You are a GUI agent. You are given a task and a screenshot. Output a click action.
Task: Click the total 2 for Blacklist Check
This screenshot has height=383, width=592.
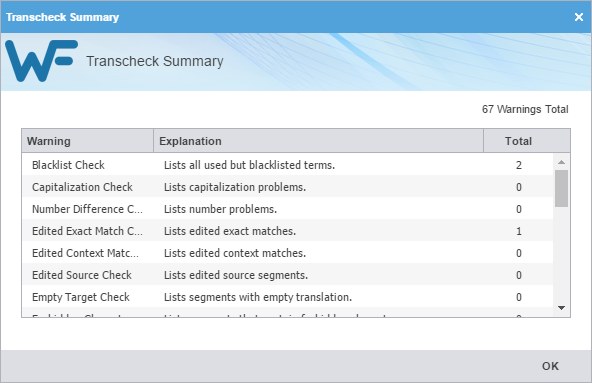519,165
